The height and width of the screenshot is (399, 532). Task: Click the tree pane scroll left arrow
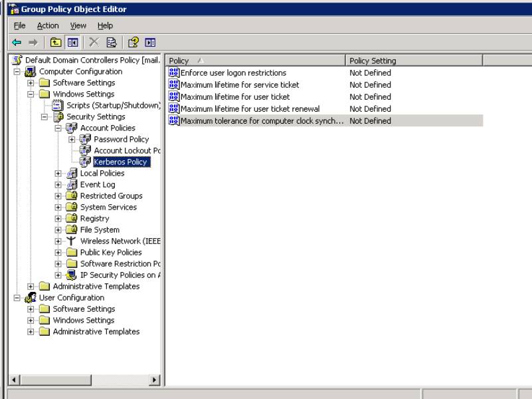[x=14, y=380]
